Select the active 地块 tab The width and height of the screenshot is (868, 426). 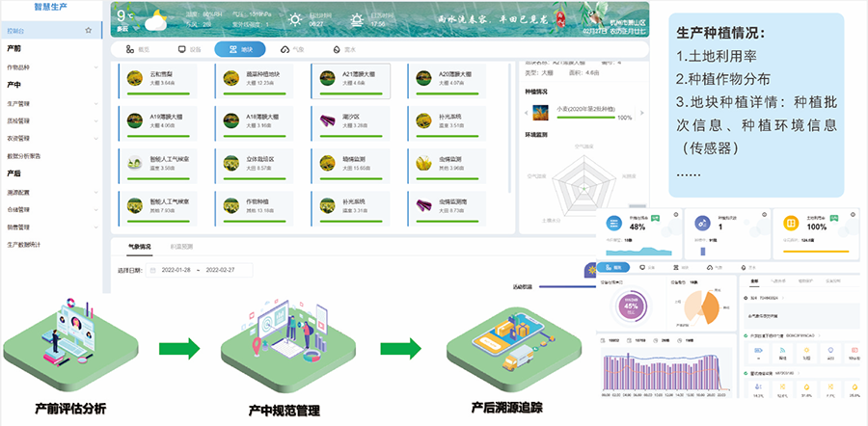click(240, 49)
